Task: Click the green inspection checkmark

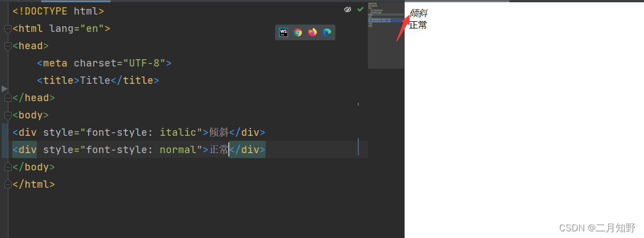Action: pyautogui.click(x=360, y=9)
